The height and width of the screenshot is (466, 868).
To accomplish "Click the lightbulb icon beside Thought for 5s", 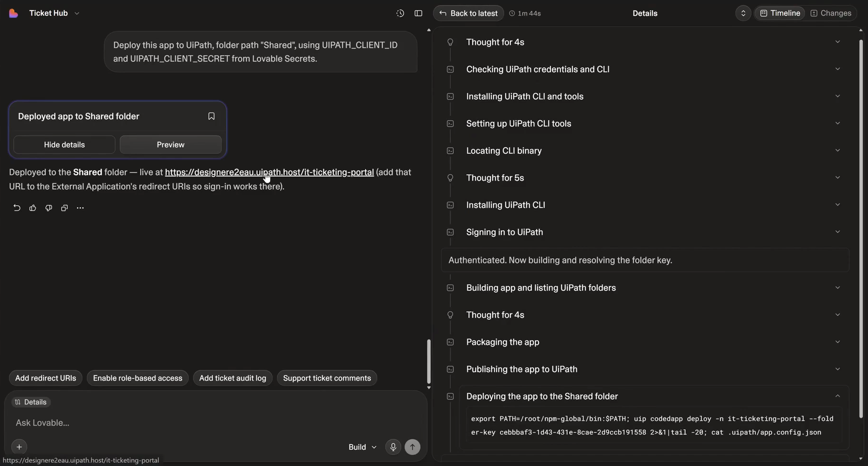I will click(450, 178).
